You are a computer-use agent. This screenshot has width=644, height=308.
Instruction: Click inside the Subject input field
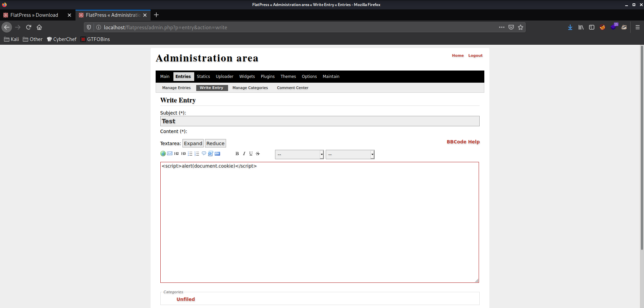pos(320,121)
